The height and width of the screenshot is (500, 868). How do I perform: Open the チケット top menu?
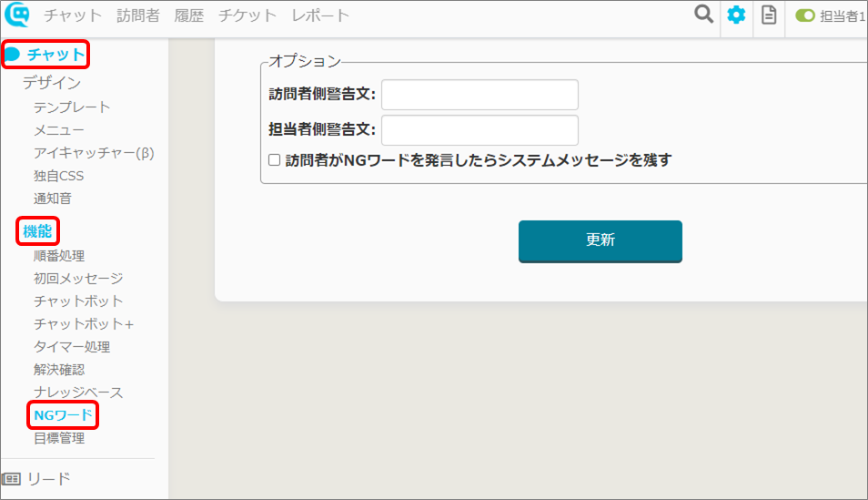[247, 15]
